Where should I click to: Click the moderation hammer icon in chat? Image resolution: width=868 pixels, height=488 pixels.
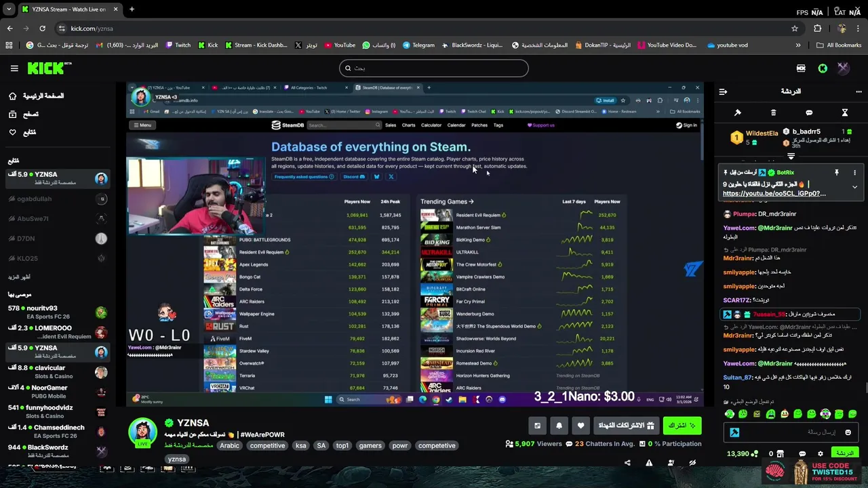738,113
